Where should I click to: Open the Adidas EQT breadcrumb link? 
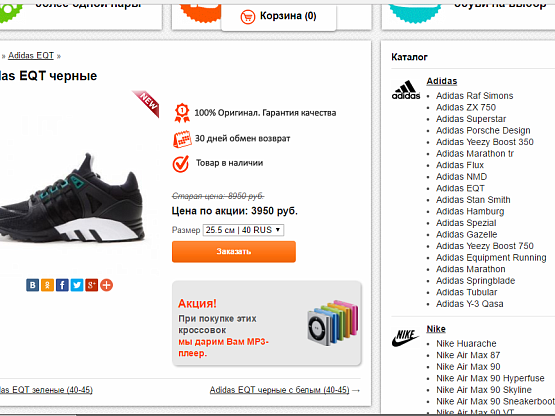tap(31, 56)
